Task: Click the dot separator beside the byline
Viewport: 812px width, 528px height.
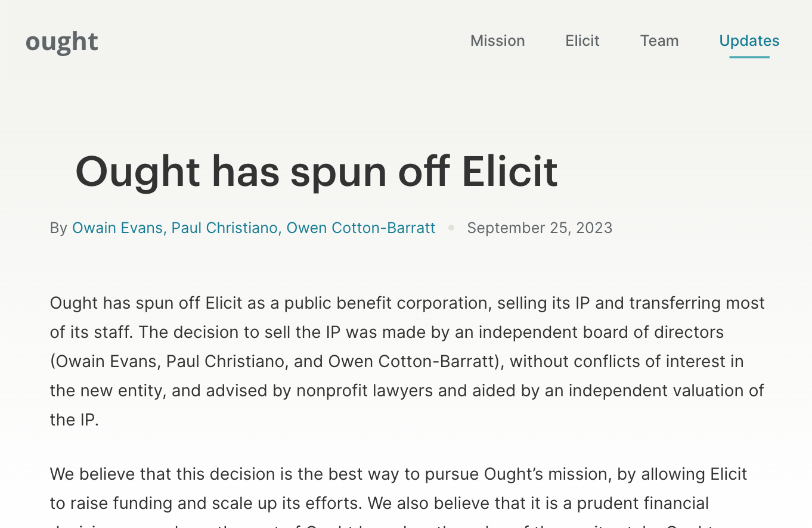Action: coord(451,228)
